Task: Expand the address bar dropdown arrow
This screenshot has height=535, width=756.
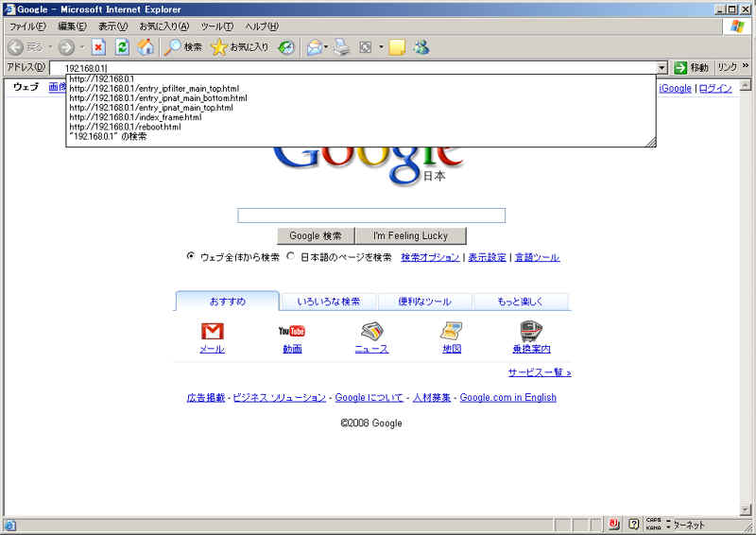Action: pos(662,68)
